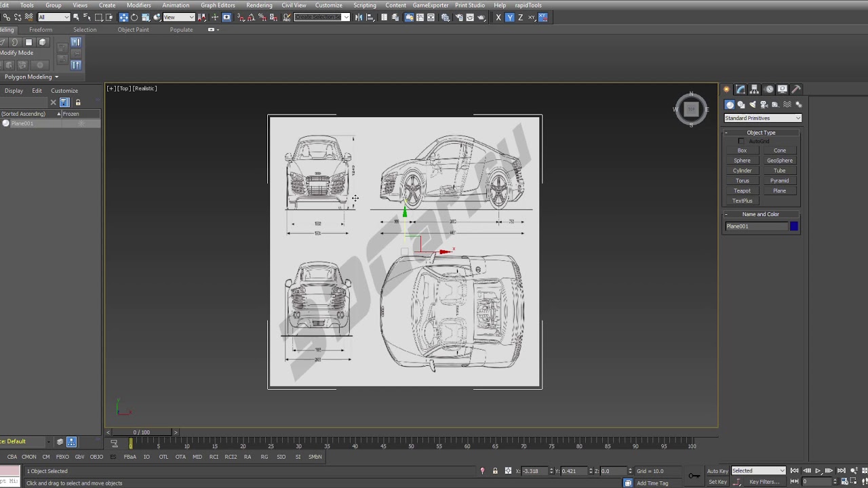The width and height of the screenshot is (868, 488).
Task: Open the All selection filter dropdown
Action: click(x=54, y=17)
